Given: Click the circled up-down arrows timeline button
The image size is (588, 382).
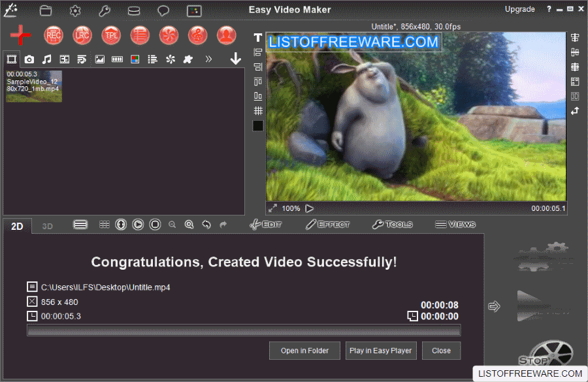Looking at the screenshot, I should [x=121, y=225].
